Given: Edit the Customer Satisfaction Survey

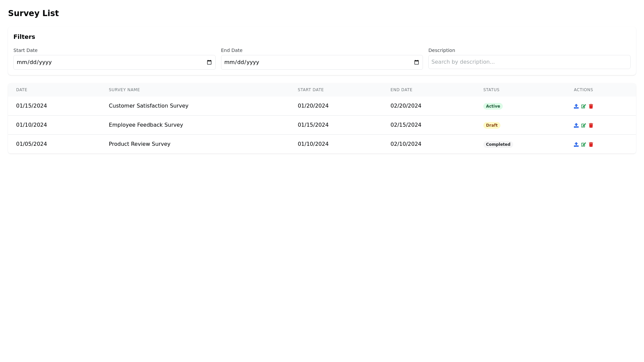Looking at the screenshot, I should point(583,106).
